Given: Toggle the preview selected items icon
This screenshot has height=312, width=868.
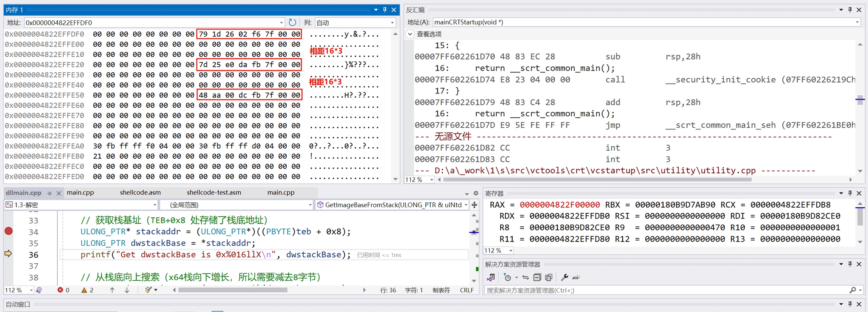Looking at the screenshot, I should coord(576,278).
